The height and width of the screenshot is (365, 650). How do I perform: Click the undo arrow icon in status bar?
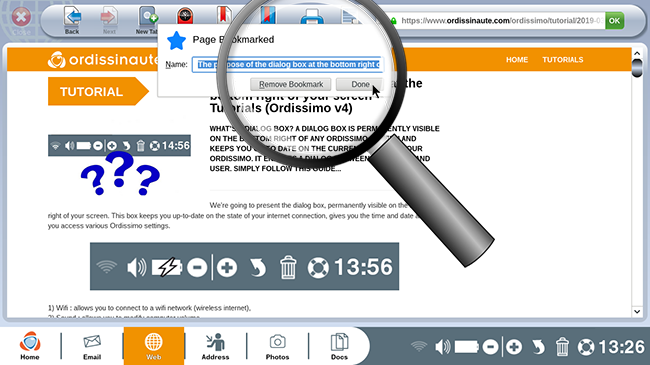[538, 347]
